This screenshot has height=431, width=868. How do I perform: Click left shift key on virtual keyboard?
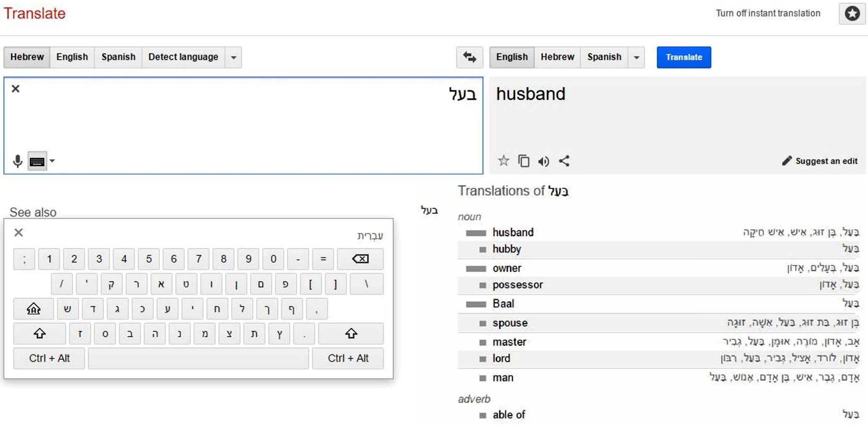39,333
